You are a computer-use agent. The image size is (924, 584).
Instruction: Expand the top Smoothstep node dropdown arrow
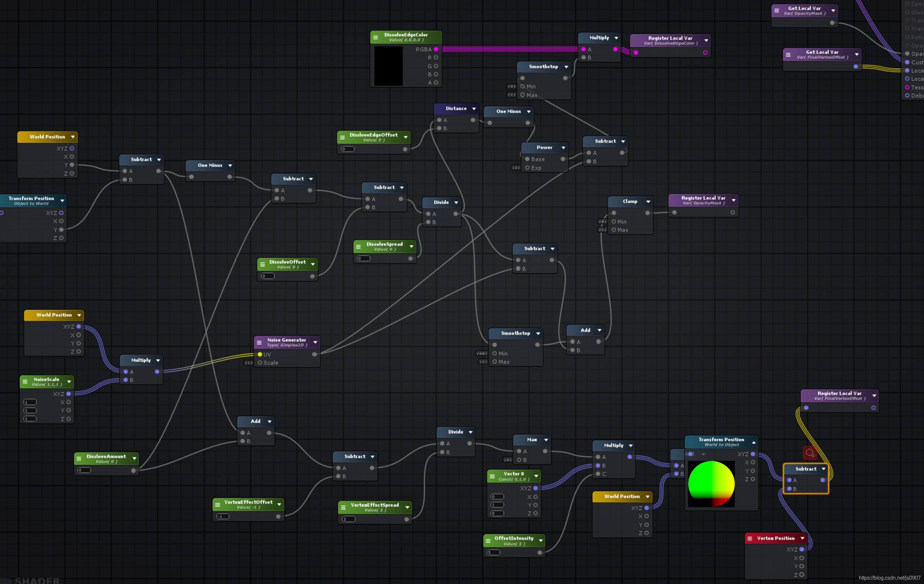(x=567, y=67)
